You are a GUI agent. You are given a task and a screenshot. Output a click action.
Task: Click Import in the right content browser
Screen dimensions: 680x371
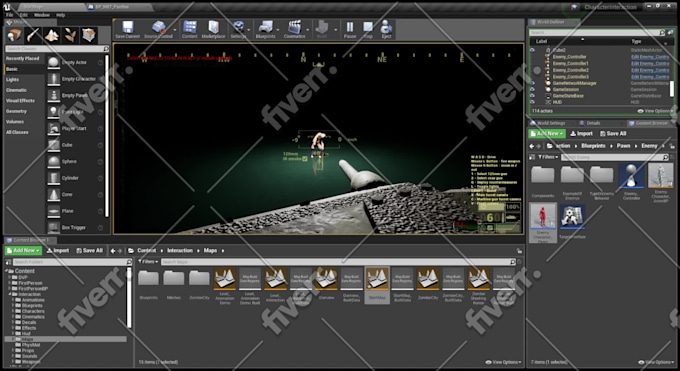point(582,134)
